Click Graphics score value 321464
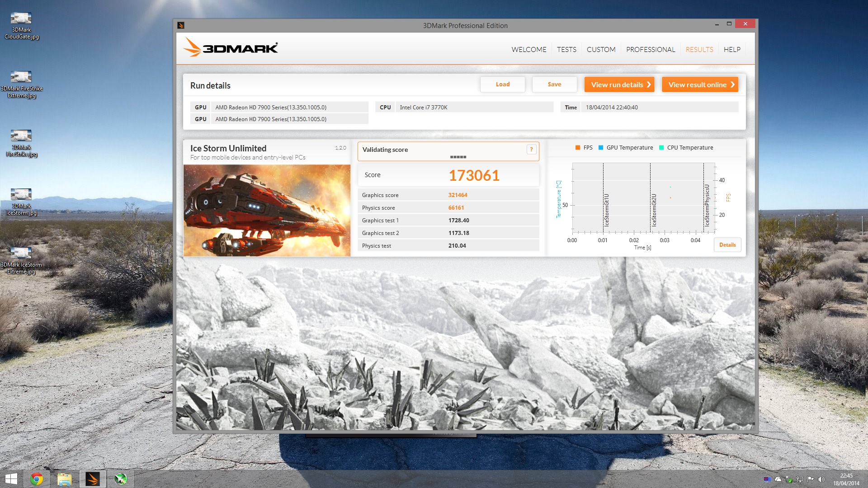Viewport: 868px width, 488px height. pos(458,195)
